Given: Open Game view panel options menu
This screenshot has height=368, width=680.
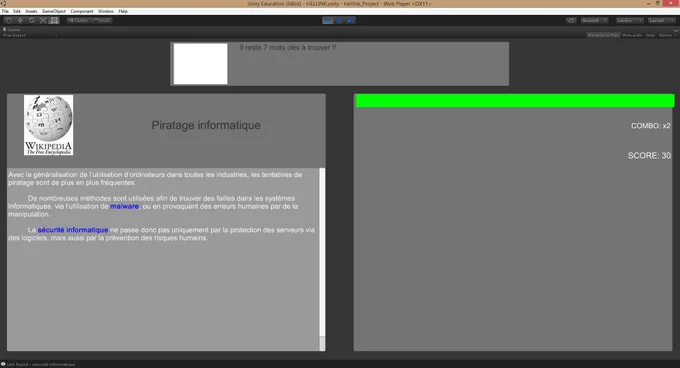Looking at the screenshot, I should [x=675, y=30].
